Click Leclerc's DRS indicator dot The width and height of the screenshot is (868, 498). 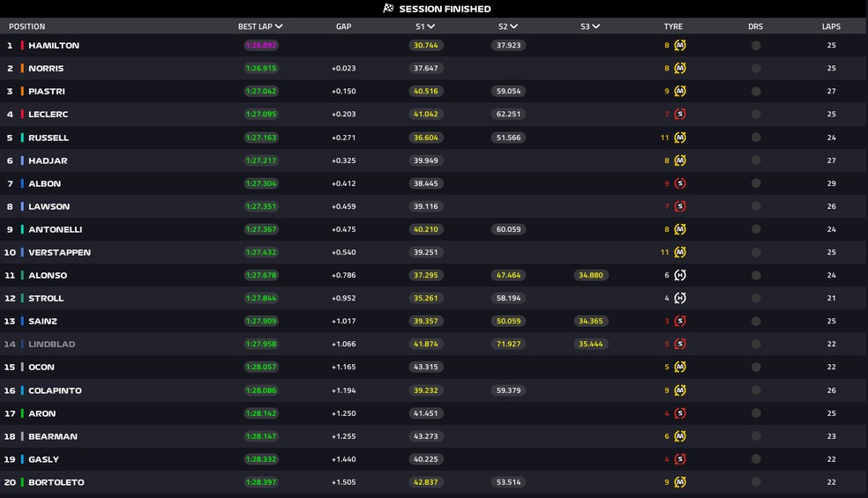click(756, 114)
